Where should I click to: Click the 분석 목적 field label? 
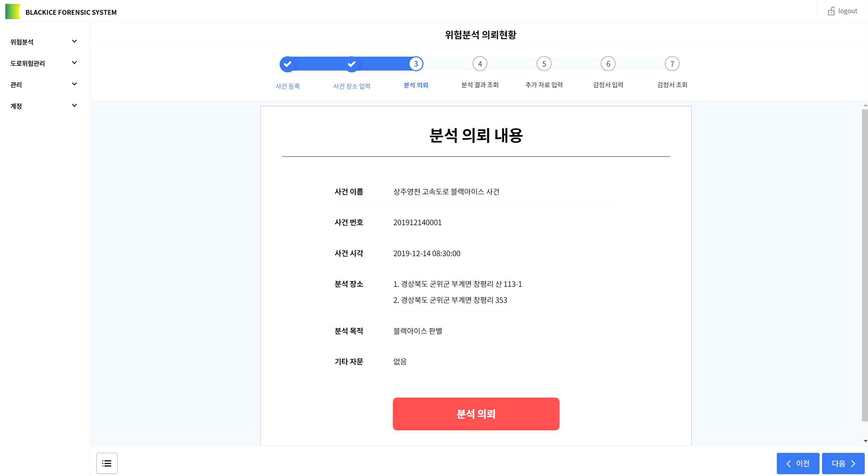[349, 331]
